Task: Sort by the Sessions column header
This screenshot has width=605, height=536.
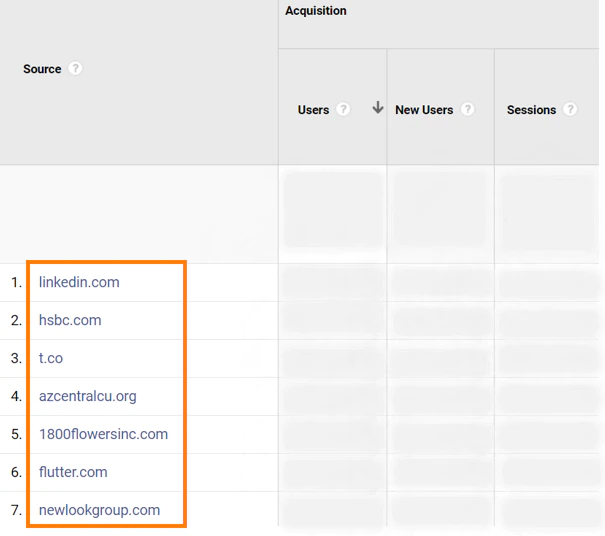Action: 531,110
